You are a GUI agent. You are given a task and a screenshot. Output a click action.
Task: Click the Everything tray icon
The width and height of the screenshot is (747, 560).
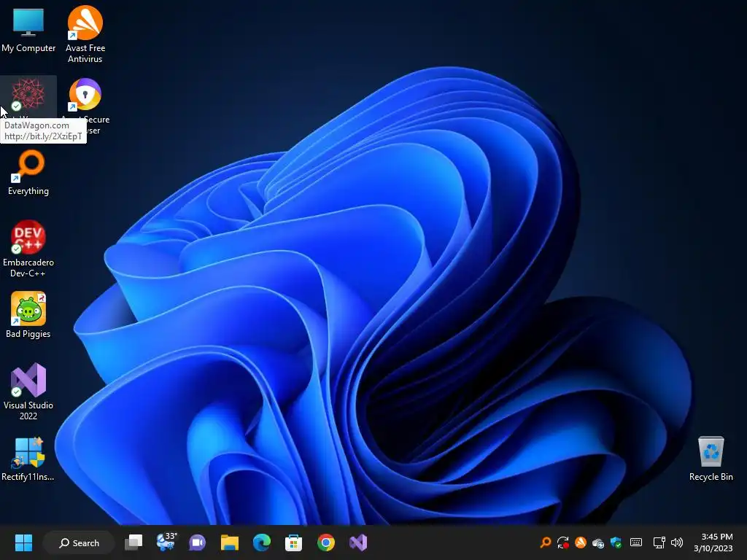(546, 542)
